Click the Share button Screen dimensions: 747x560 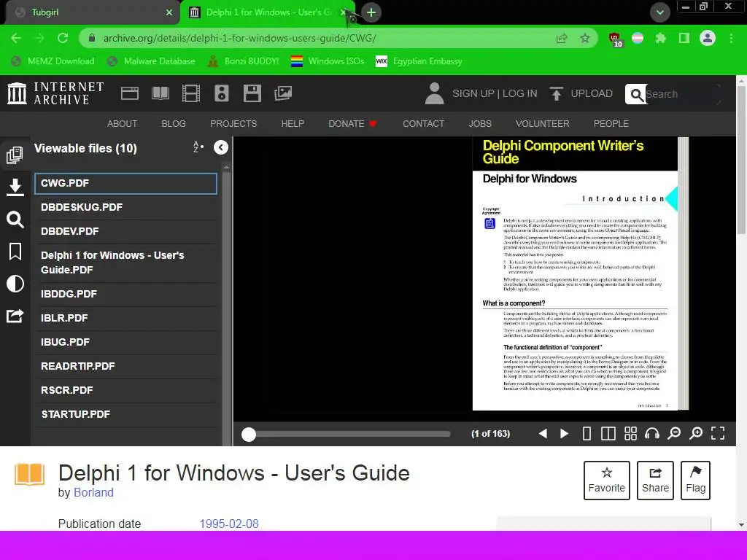(x=655, y=480)
